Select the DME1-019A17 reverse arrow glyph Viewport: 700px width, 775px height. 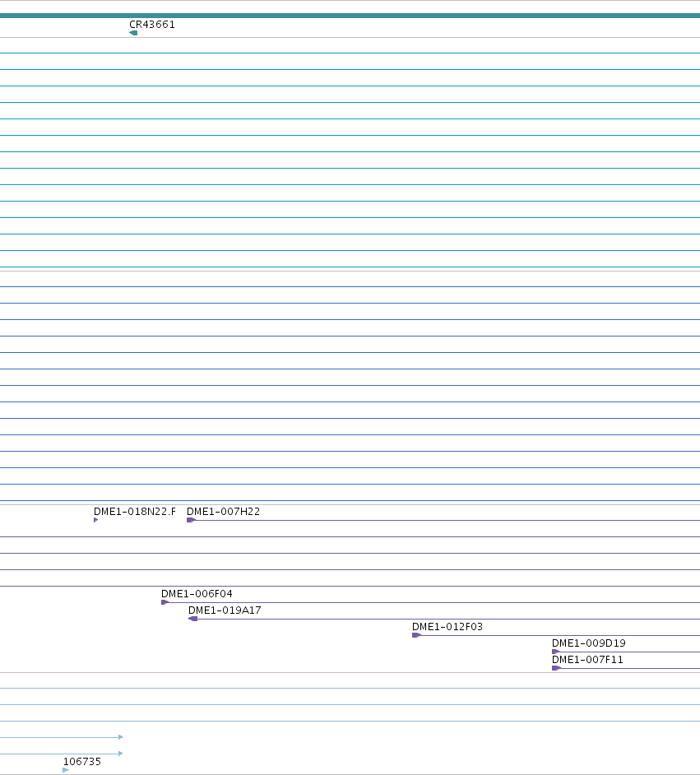pyautogui.click(x=193, y=619)
